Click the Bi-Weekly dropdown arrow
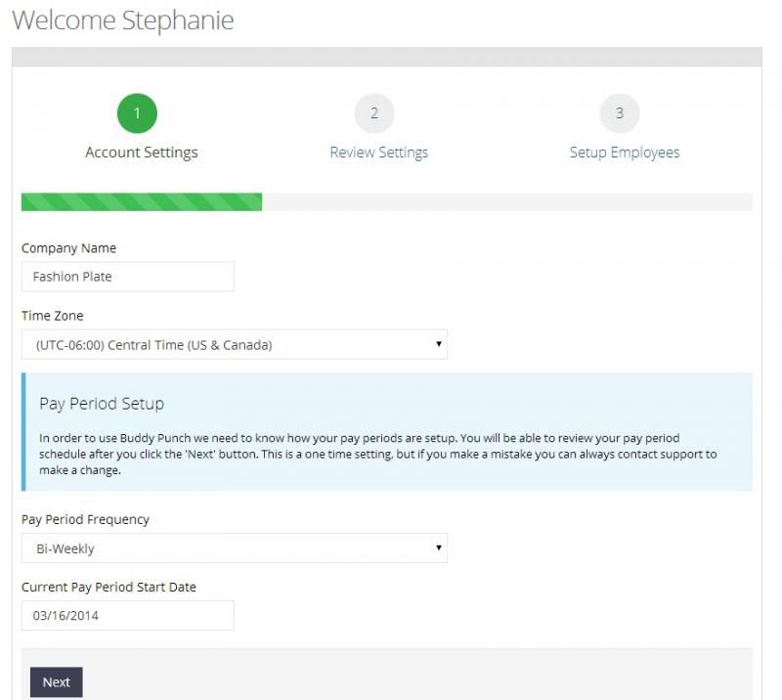This screenshot has width=782, height=700. pyautogui.click(x=439, y=547)
